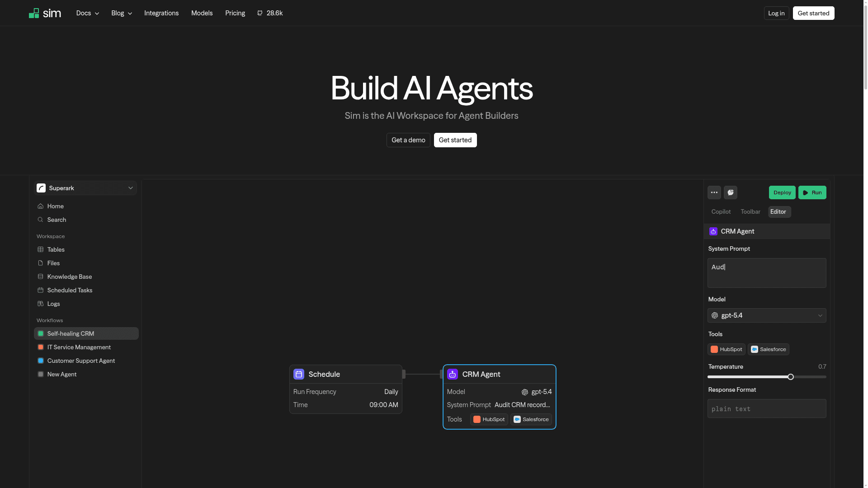The image size is (868, 488).
Task: Select the HubSpot tool chip in editor
Action: click(726, 349)
